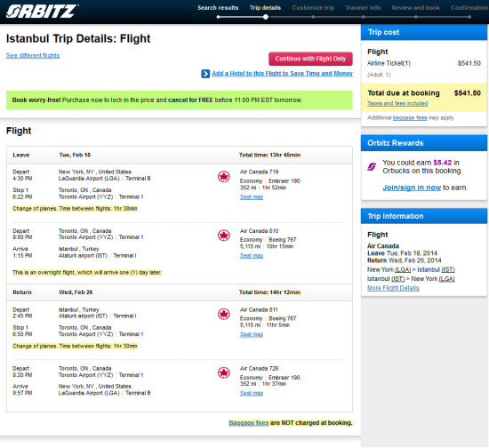This screenshot has height=448, width=489.
Task: Click Air Canada logo for flight 810
Action: coord(223,236)
